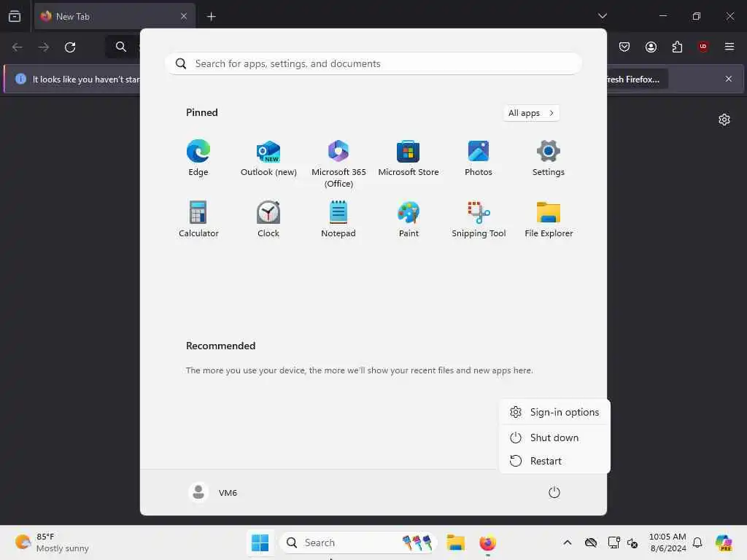Reload the page in Firefox
The width and height of the screenshot is (747, 560).
tap(70, 47)
